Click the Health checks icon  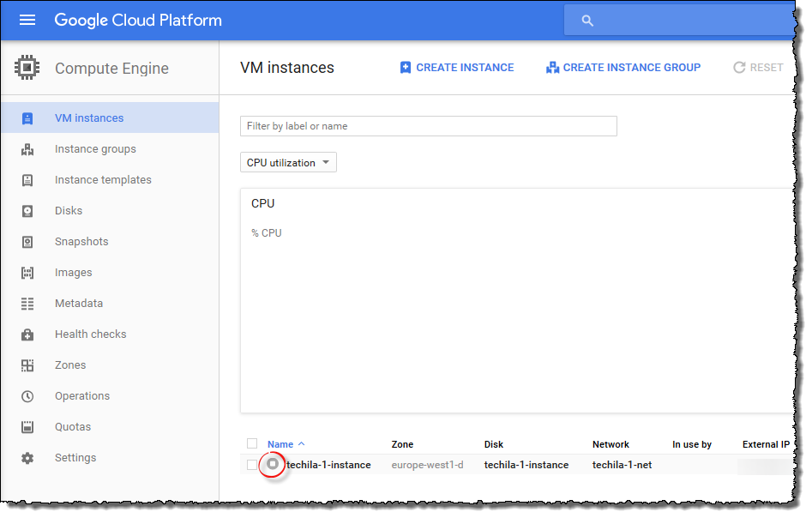tap(27, 334)
